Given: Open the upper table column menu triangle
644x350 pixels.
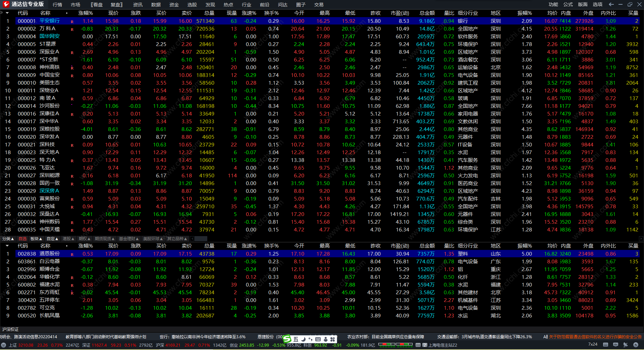Looking at the screenshot, I should tap(7, 13).
